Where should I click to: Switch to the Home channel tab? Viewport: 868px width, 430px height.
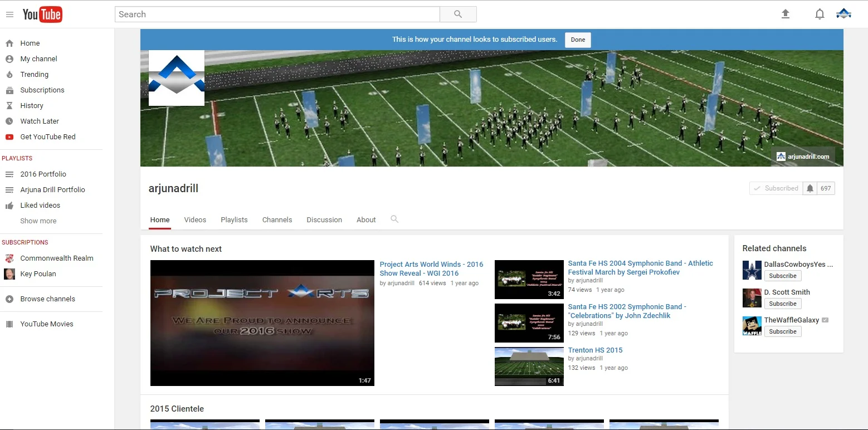click(160, 219)
